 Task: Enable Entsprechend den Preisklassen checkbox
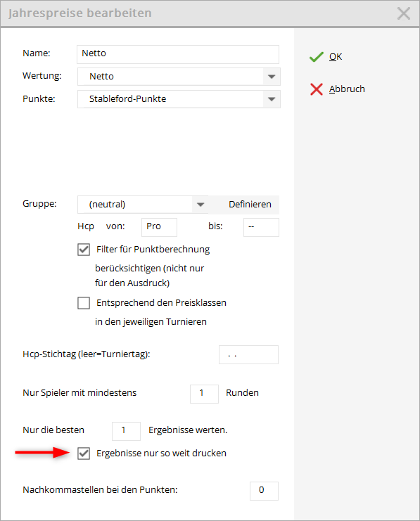(x=84, y=303)
